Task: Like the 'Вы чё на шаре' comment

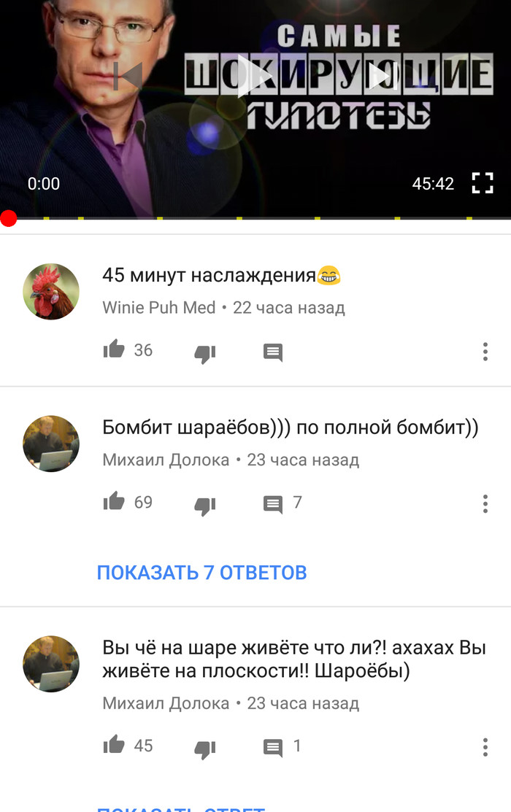Action: pyautogui.click(x=113, y=745)
